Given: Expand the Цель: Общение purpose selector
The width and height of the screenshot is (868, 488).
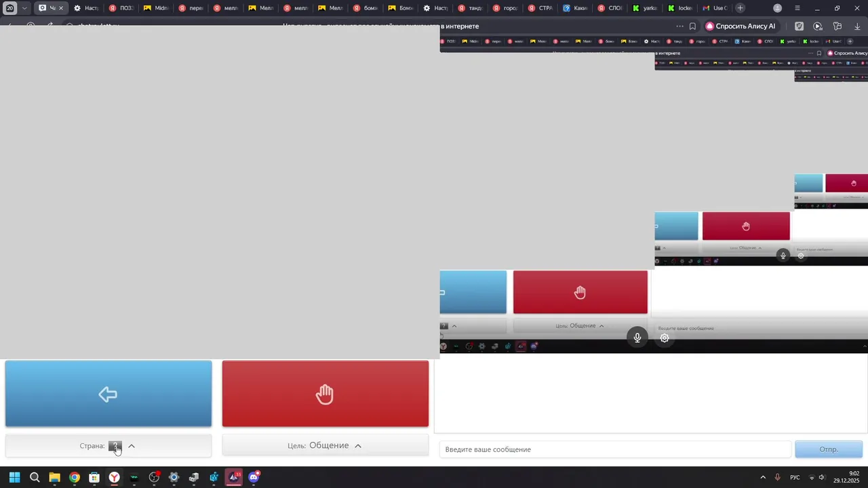Looking at the screenshot, I should click(325, 445).
